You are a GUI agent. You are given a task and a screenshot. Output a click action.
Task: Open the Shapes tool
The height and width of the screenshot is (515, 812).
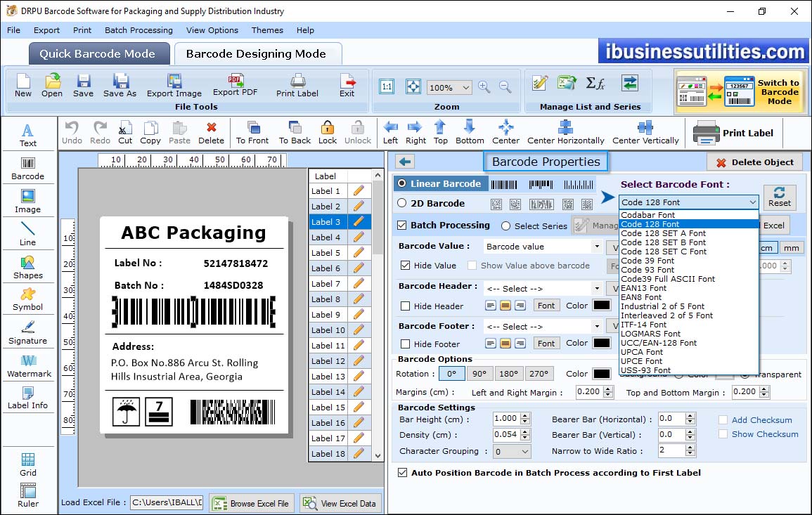(28, 268)
